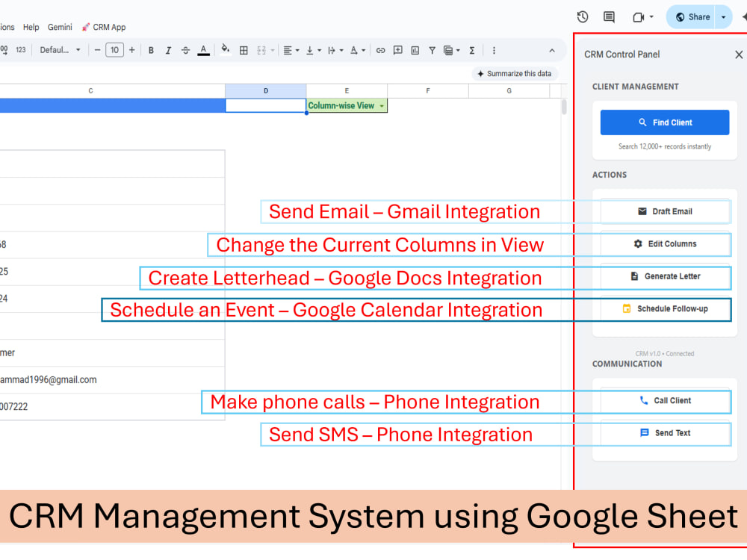Viewport: 747px width, 560px height.
Task: Select column C header
Action: 90,90
